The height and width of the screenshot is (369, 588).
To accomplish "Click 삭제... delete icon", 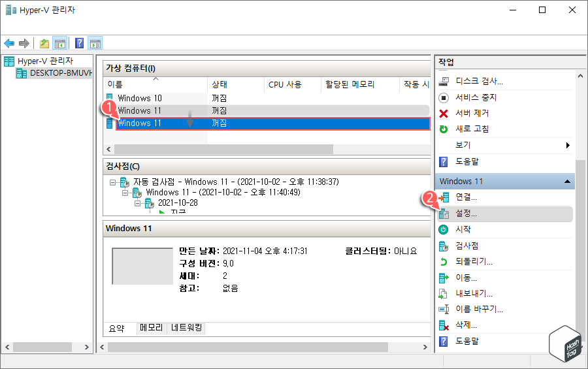I will pyautogui.click(x=444, y=325).
